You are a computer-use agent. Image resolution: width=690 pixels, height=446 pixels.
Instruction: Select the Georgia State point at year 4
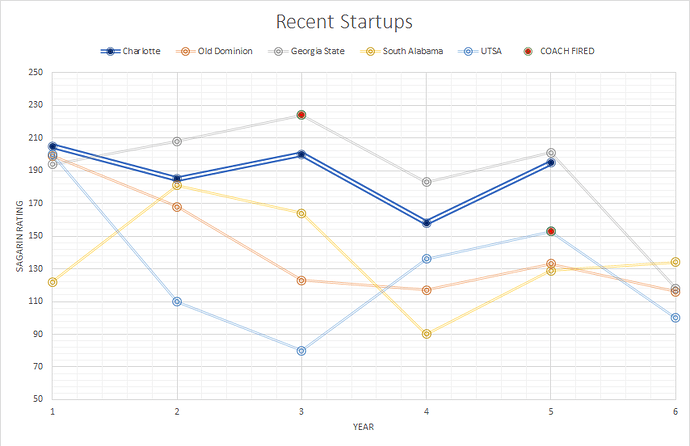(x=426, y=182)
